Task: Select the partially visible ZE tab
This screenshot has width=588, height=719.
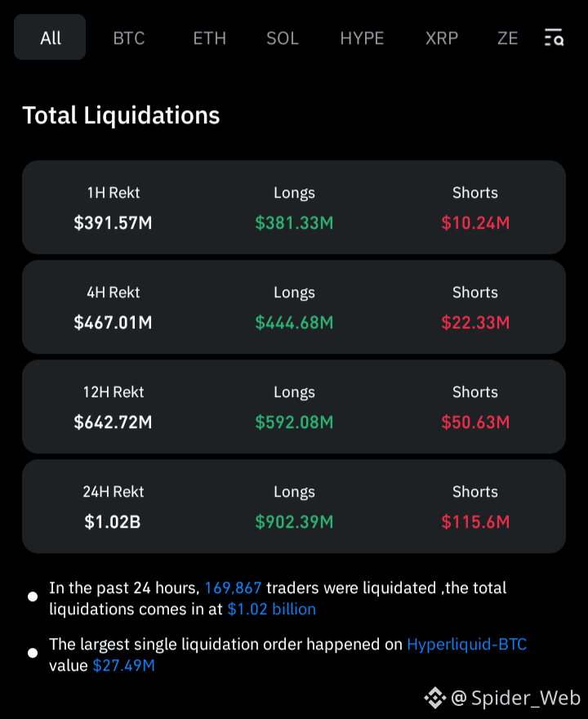Action: point(507,38)
